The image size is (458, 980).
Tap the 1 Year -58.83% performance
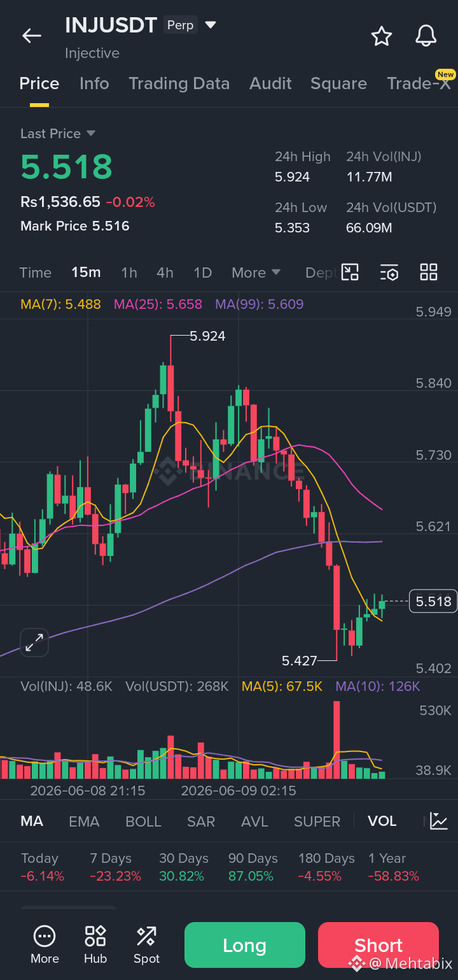[394, 867]
